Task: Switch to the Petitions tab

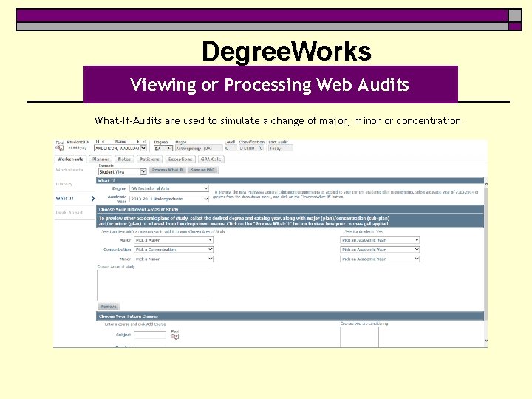Action: click(x=149, y=159)
